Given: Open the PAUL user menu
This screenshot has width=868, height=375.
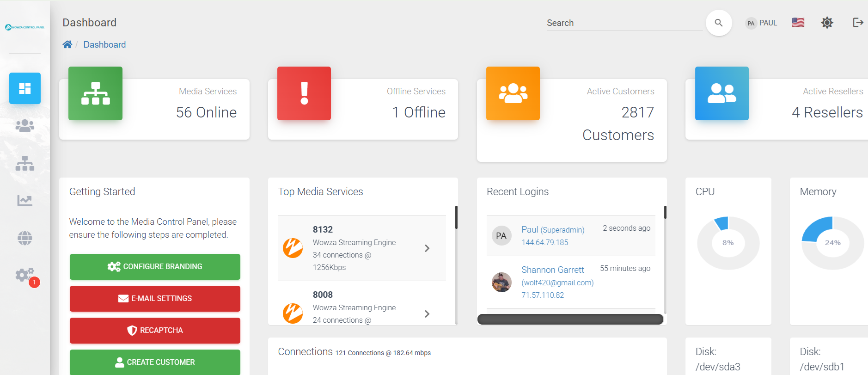Looking at the screenshot, I should 761,23.
